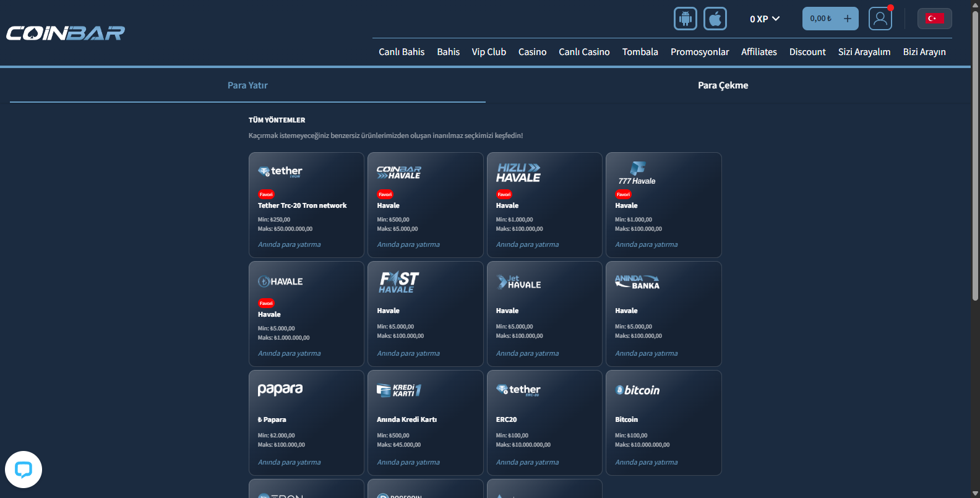The image size is (980, 498).
Task: Select the Tether ERC-20 logo
Action: coord(518,390)
